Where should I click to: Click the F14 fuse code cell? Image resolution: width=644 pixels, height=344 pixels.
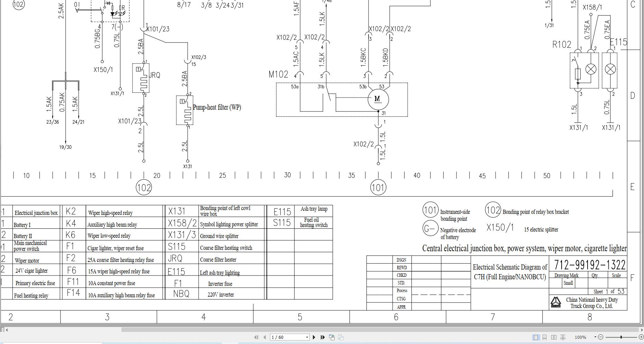(x=74, y=293)
